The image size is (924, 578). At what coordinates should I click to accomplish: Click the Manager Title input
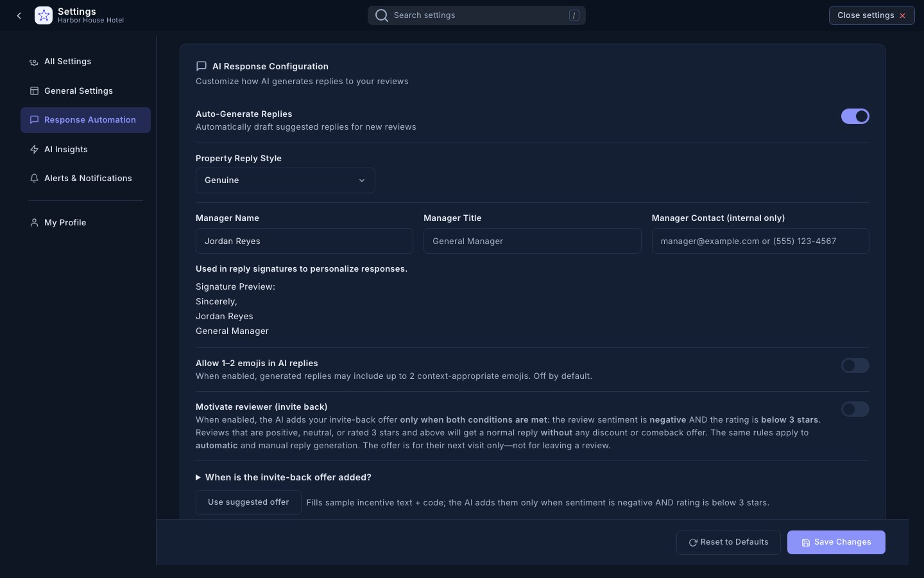click(533, 241)
